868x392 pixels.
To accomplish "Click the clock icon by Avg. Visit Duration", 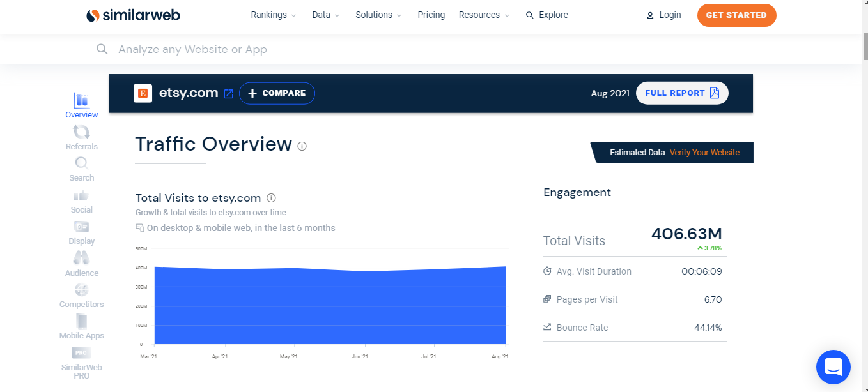I will click(547, 271).
